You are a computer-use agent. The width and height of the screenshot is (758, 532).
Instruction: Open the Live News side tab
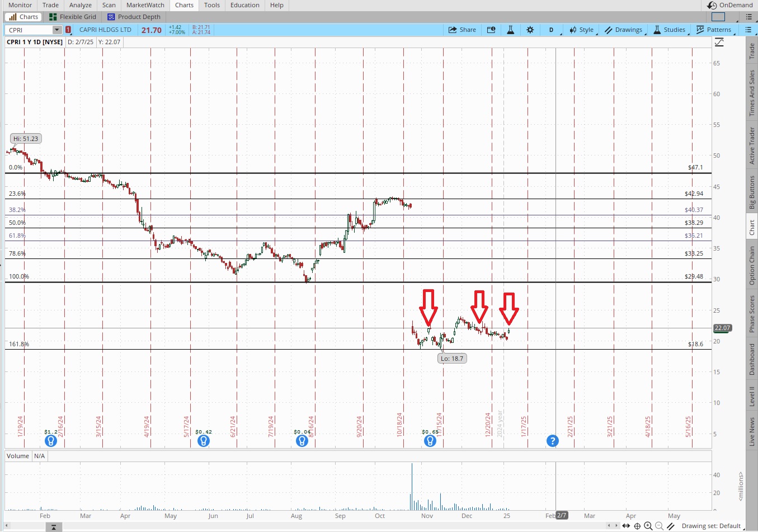pos(752,431)
